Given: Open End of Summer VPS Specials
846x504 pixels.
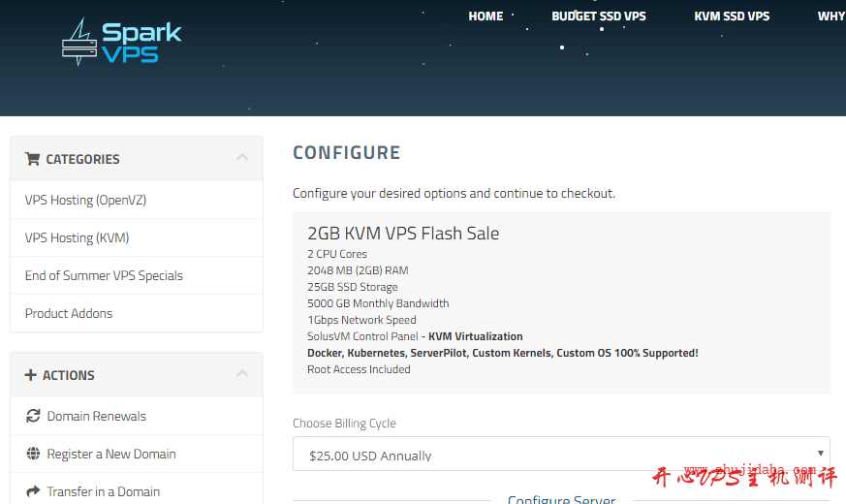Looking at the screenshot, I should click(104, 275).
